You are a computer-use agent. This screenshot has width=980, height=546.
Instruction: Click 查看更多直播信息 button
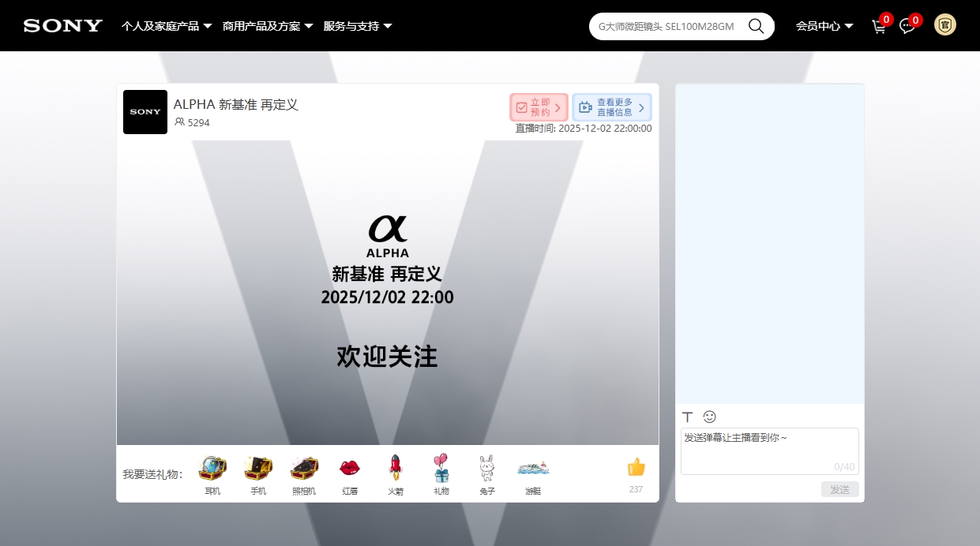(612, 107)
